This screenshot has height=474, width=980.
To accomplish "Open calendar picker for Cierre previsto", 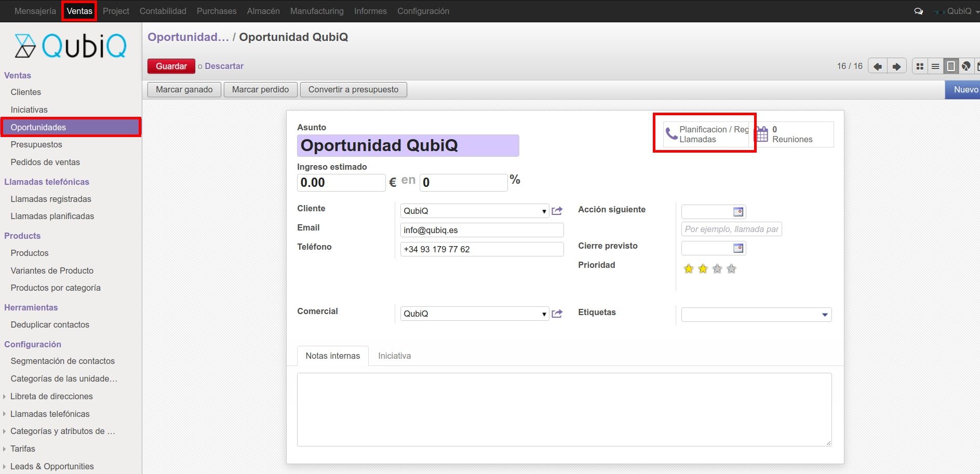I will tap(738, 248).
